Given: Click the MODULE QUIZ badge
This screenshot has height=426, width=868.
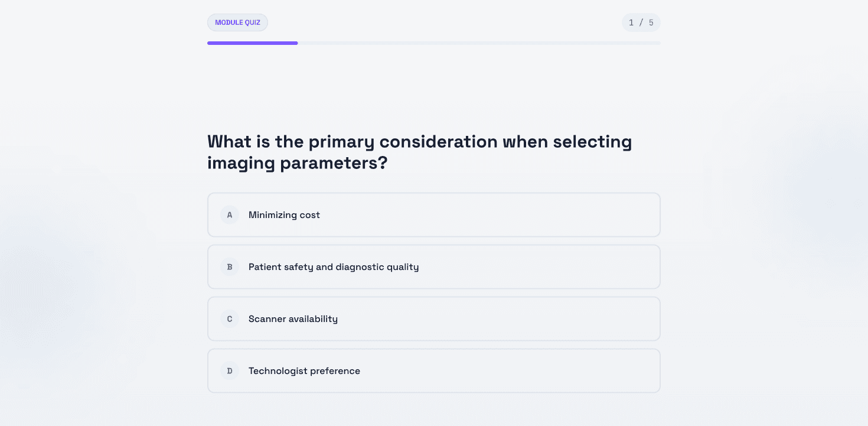Looking at the screenshot, I should (237, 22).
